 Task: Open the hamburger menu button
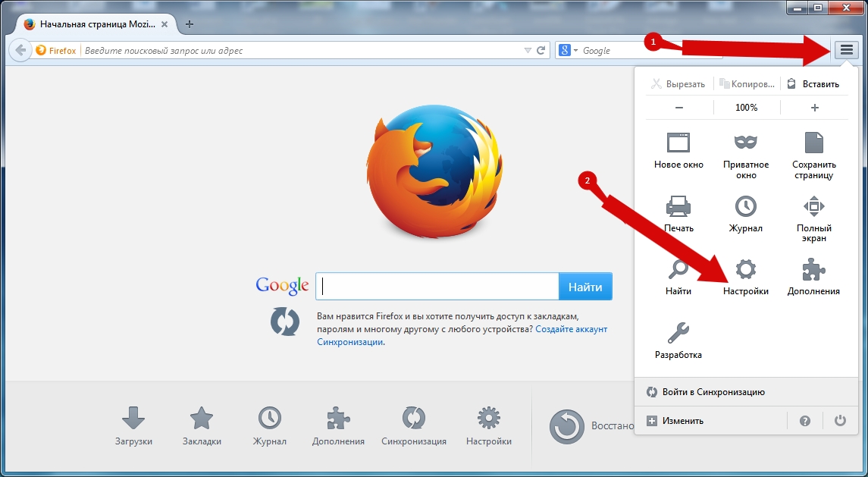847,50
